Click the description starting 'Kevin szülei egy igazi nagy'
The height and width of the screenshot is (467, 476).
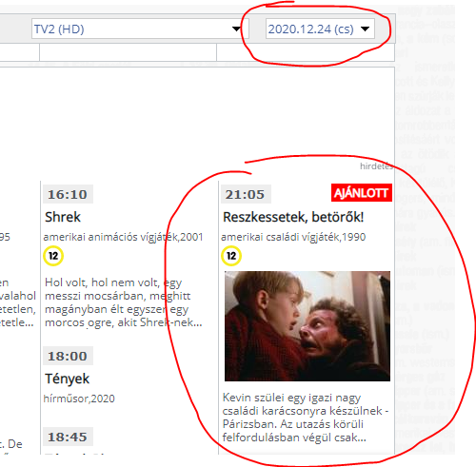pos(306,418)
